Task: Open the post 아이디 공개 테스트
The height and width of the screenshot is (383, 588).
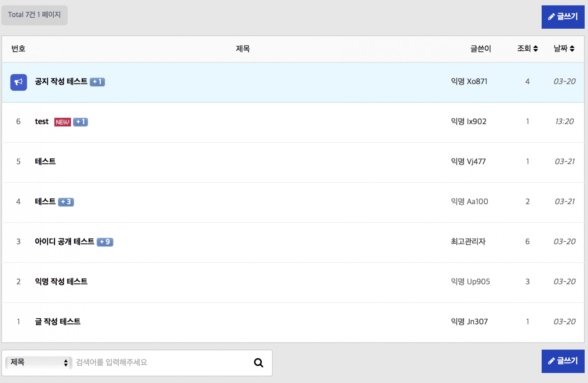Action: (64, 242)
